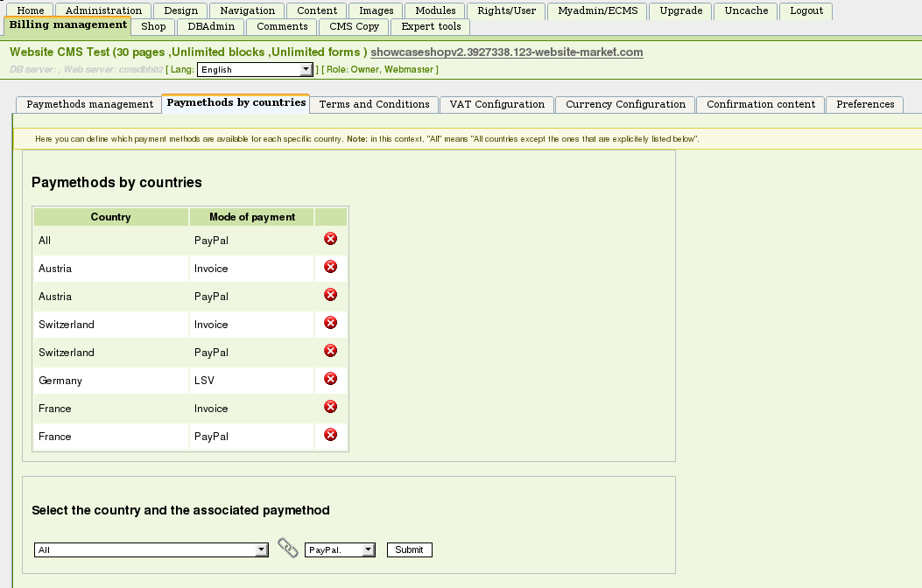The image size is (922, 588).
Task: Open the Rights/User menu tab
Action: (x=506, y=11)
